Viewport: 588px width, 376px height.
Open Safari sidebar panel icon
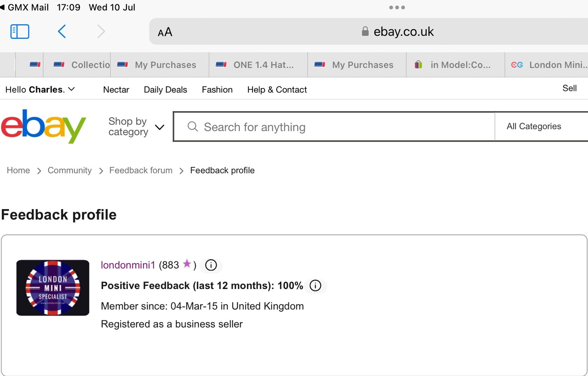pyautogui.click(x=20, y=31)
